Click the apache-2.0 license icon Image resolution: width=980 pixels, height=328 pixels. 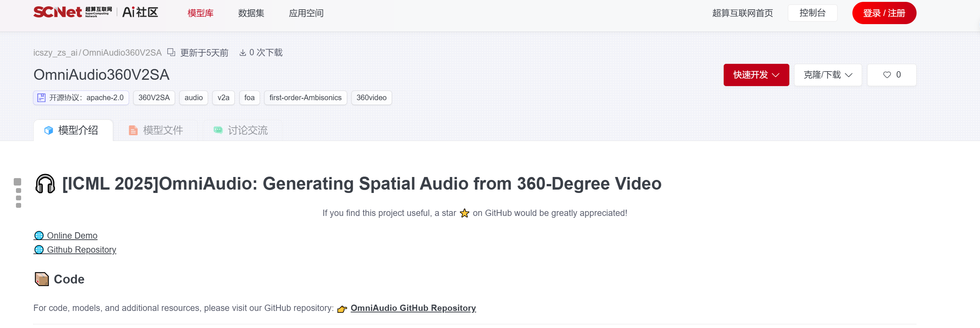pyautogui.click(x=42, y=98)
